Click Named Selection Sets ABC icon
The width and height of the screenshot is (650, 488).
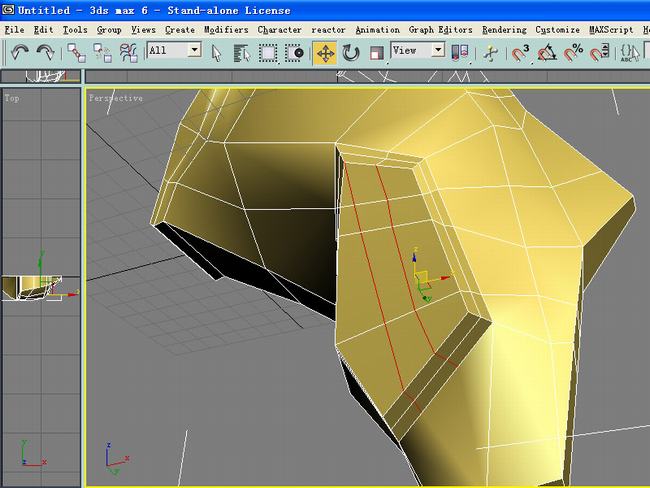pos(629,53)
